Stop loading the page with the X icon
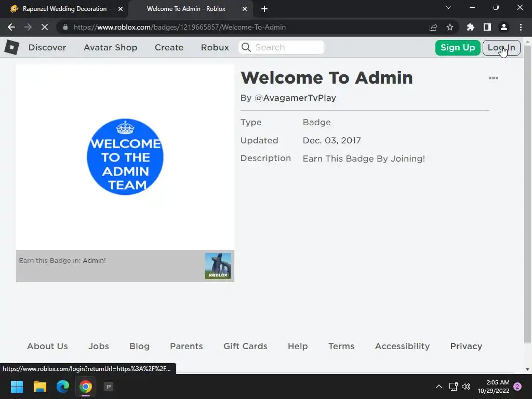 coord(45,27)
